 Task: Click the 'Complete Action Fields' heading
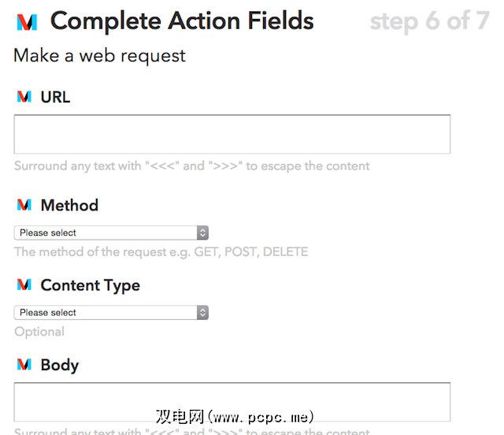[182, 21]
